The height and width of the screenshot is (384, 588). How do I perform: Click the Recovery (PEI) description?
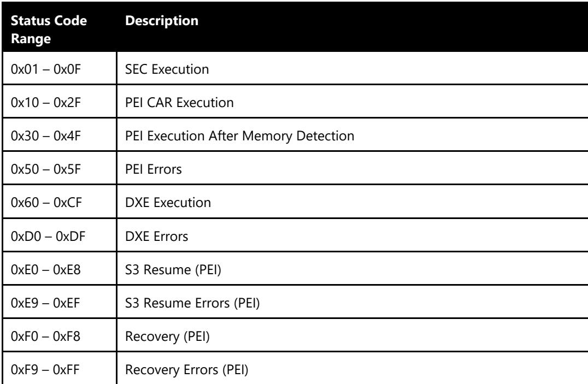point(167,336)
